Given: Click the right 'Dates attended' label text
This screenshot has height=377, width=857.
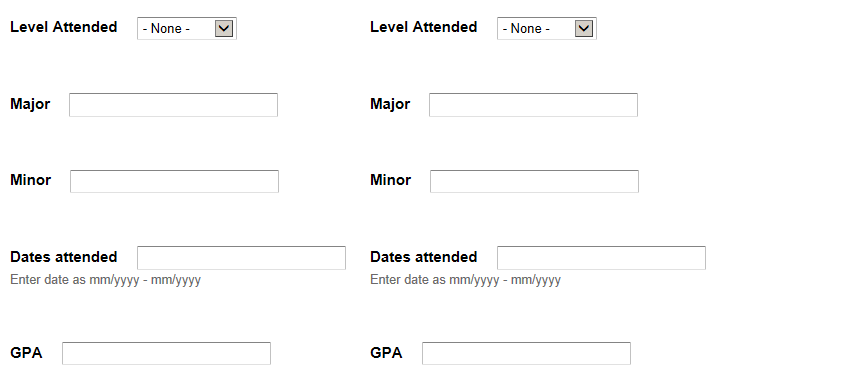Looking at the screenshot, I should (x=424, y=257).
